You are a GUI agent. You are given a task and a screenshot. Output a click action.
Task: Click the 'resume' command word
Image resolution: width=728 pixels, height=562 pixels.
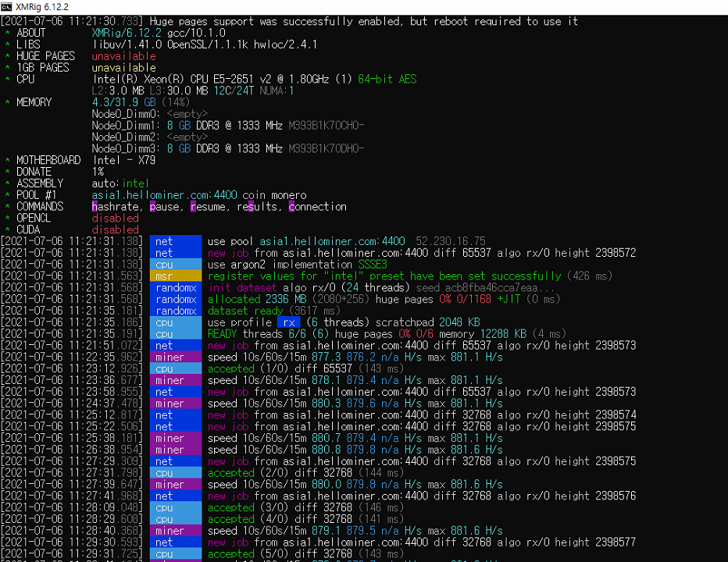click(208, 207)
